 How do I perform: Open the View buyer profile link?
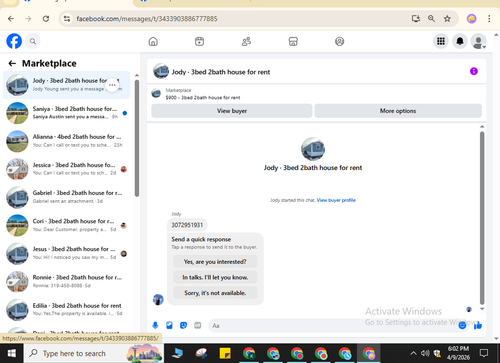336,200
